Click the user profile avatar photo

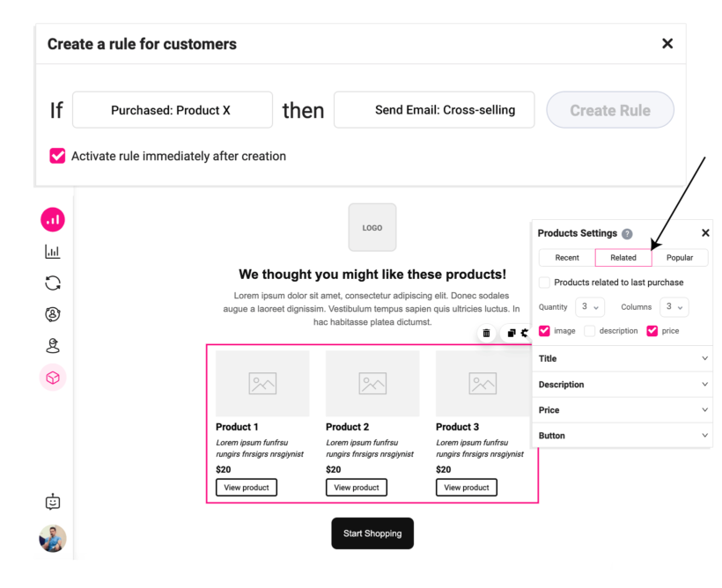coord(53,538)
